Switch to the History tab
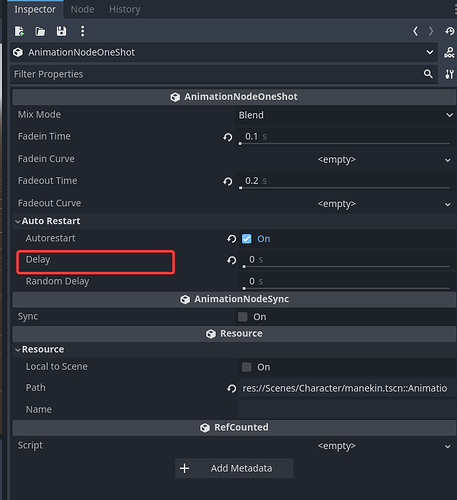Image resolution: width=457 pixels, height=500 pixels. [125, 9]
